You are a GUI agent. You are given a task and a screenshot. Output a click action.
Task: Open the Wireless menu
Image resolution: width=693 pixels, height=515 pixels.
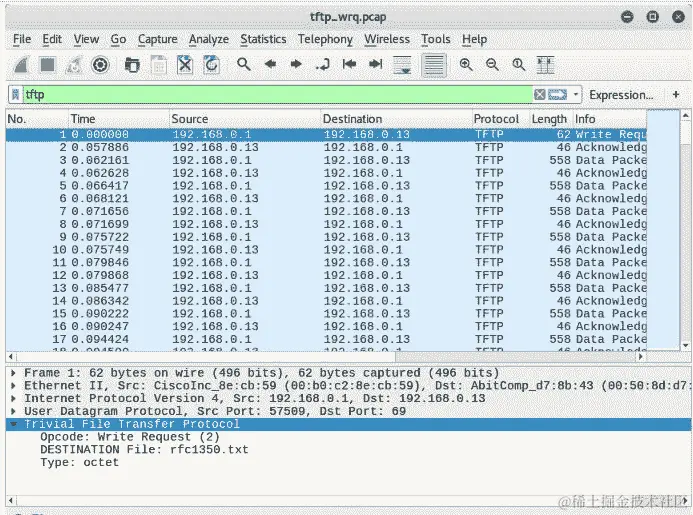coord(387,39)
